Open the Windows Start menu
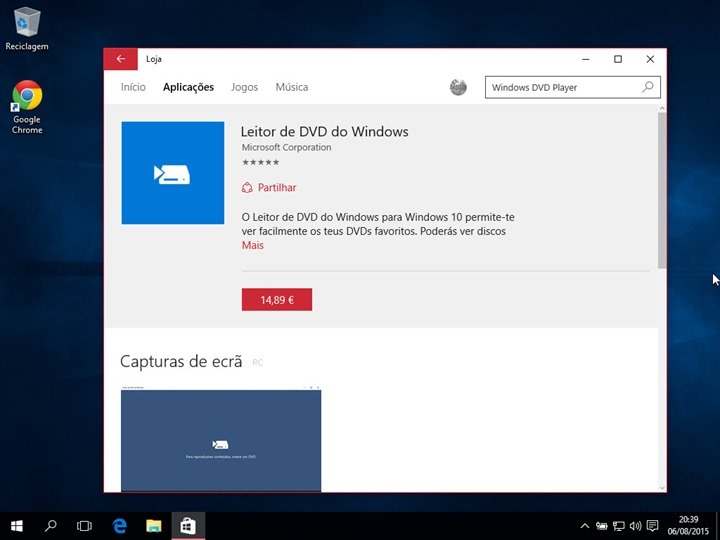The image size is (720, 540). tap(17, 526)
